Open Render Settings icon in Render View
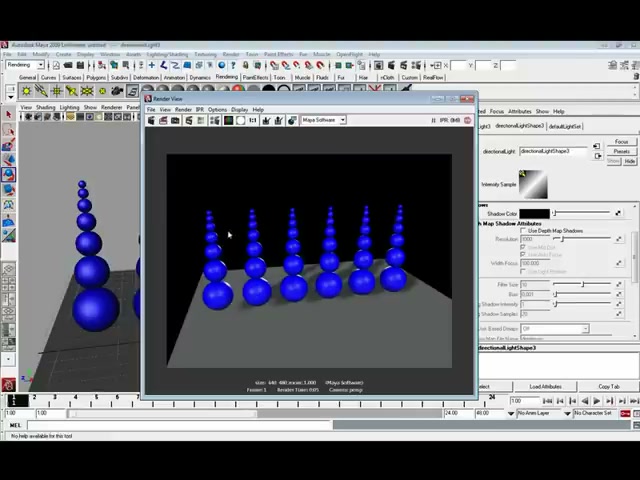Screen dimensions: 640x480 (x=215, y=120)
